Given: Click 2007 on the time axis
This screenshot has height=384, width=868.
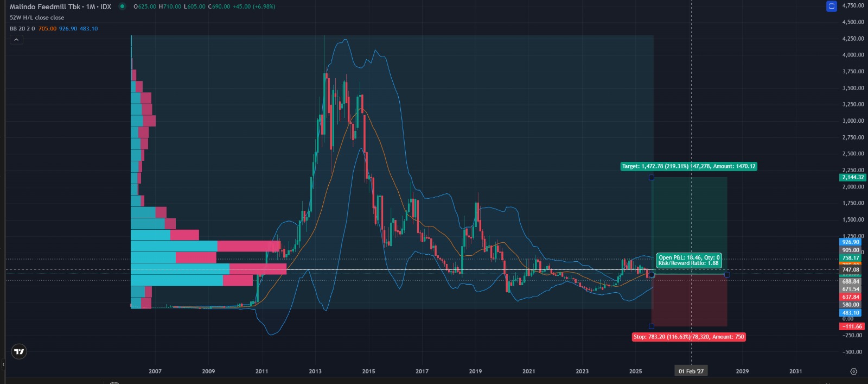Looking at the screenshot, I should coord(155,372).
